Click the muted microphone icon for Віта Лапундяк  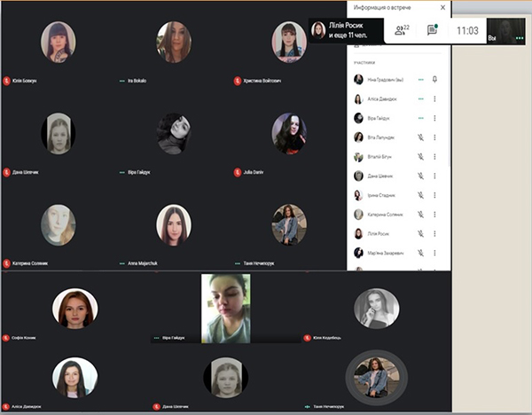(x=420, y=137)
